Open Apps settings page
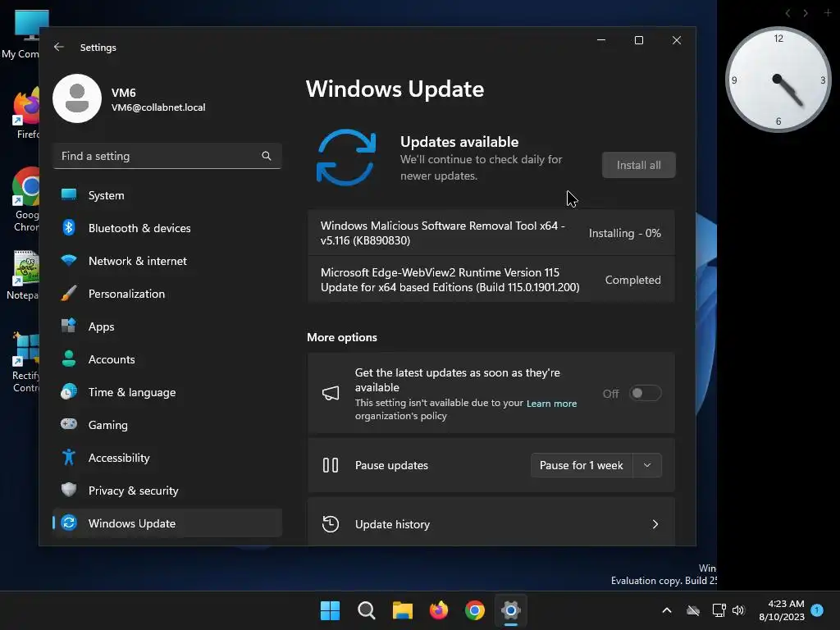The width and height of the screenshot is (840, 630). [x=167, y=326]
